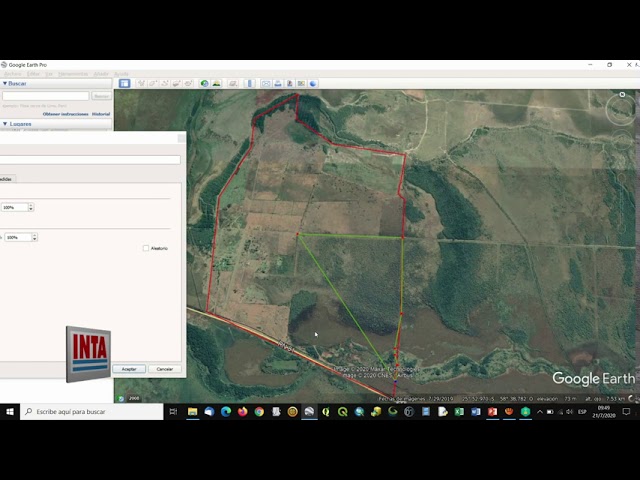Image resolution: width=640 pixels, height=480 pixels.
Task: Open the Editar menu
Action: (33, 74)
